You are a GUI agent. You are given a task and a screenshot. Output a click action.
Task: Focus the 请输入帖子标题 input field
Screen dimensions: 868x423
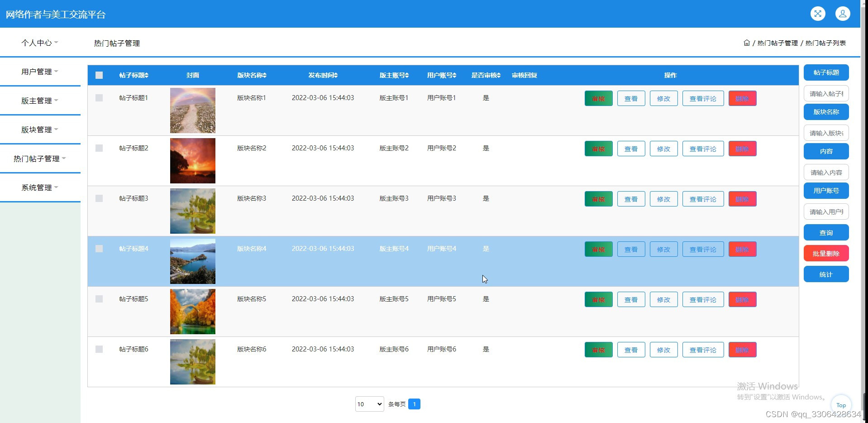826,93
